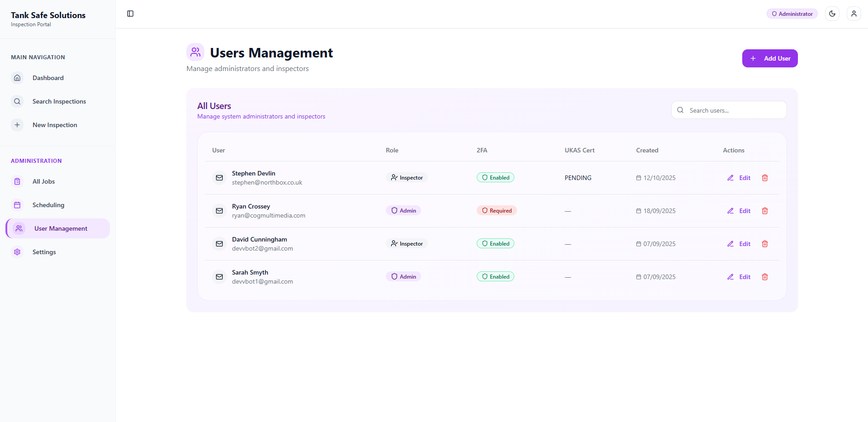This screenshot has width=868, height=422.
Task: Click the envelope icon beside Sarah Smyth
Action: pyautogui.click(x=219, y=276)
